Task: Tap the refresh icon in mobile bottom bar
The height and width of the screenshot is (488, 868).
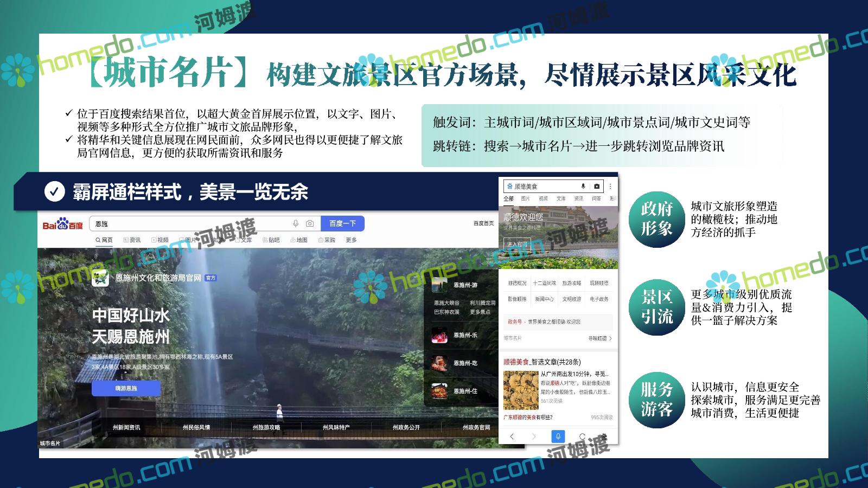Action: pyautogui.click(x=582, y=436)
